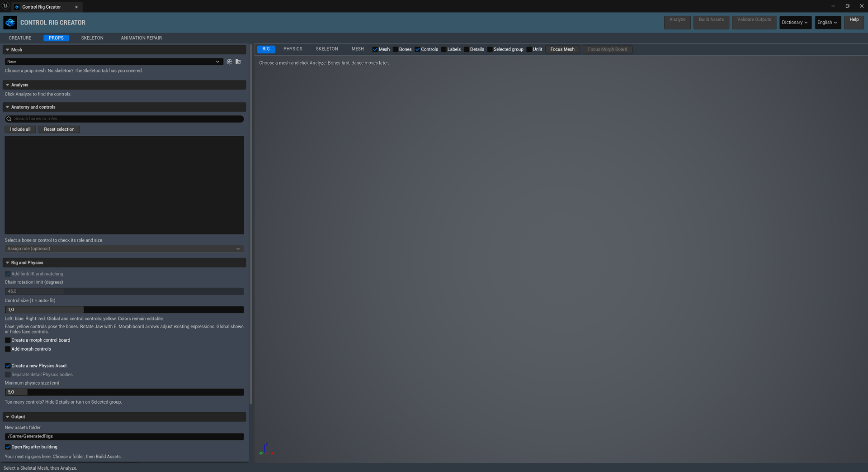Collapse the Analysis section
Screen dimensions: 868x472
click(x=7, y=85)
